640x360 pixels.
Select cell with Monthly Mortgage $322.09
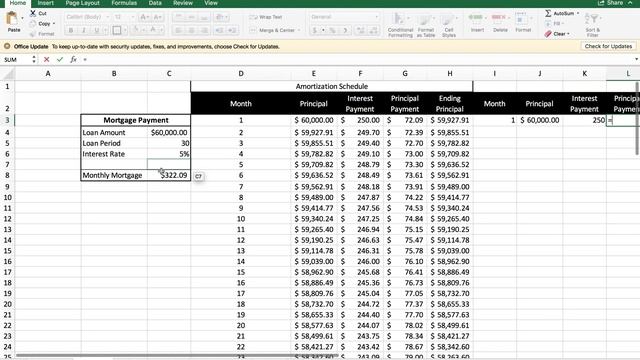coord(169,175)
